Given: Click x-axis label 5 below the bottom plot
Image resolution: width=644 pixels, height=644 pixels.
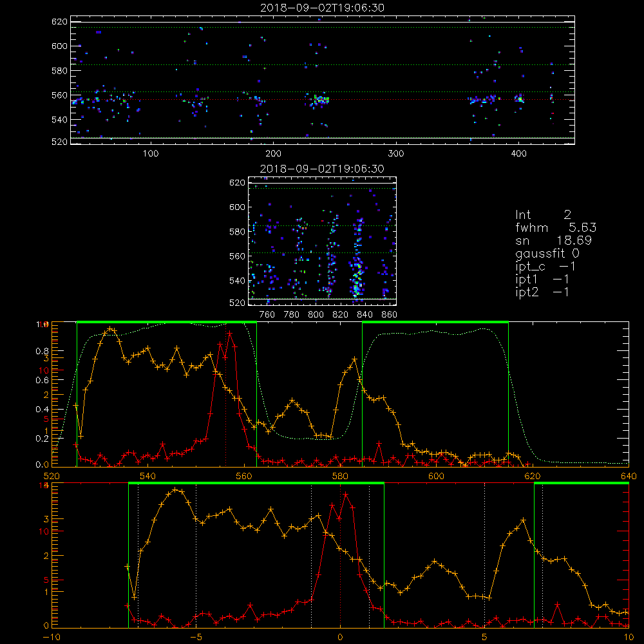Looking at the screenshot, I should pyautogui.click(x=485, y=638).
